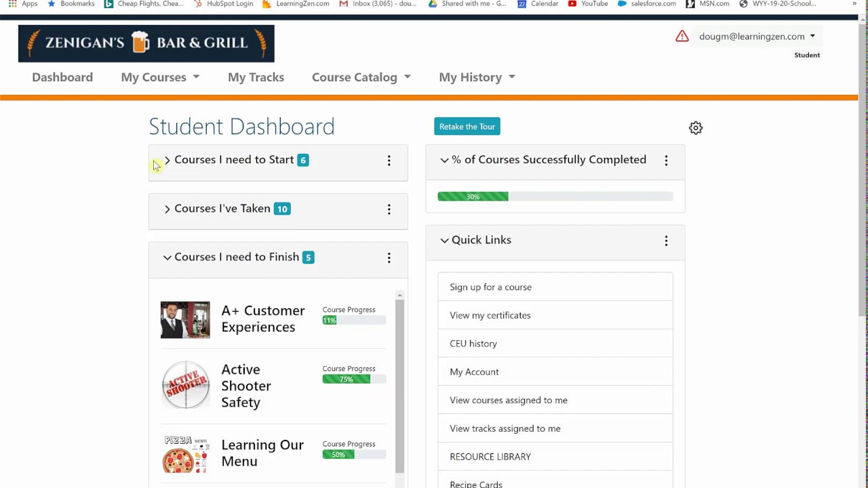Open Courses I need to Finish kebab menu
This screenshot has height=488, width=868.
pyautogui.click(x=389, y=258)
